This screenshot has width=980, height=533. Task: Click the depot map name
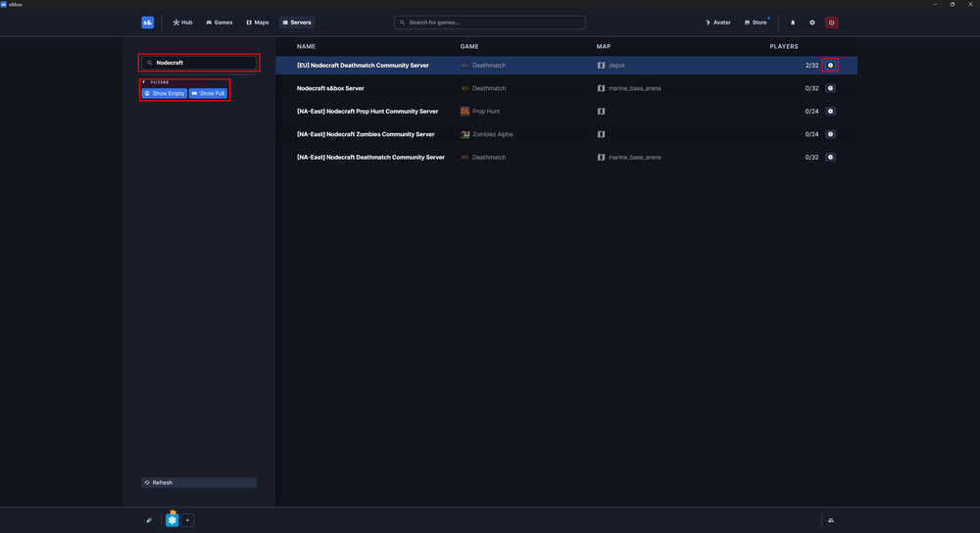click(616, 65)
